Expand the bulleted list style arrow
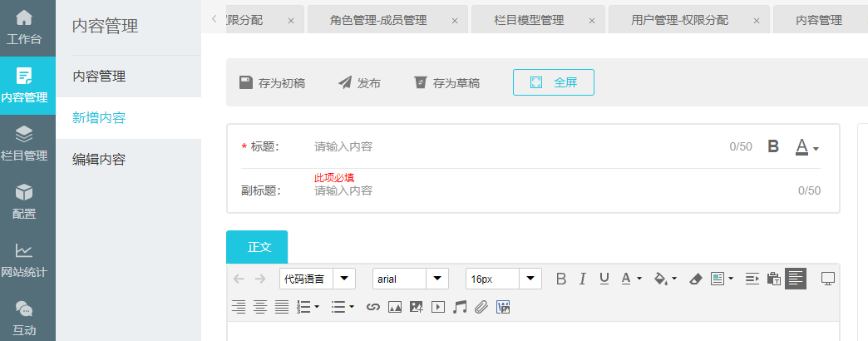Image resolution: width=868 pixels, height=341 pixels. click(352, 307)
